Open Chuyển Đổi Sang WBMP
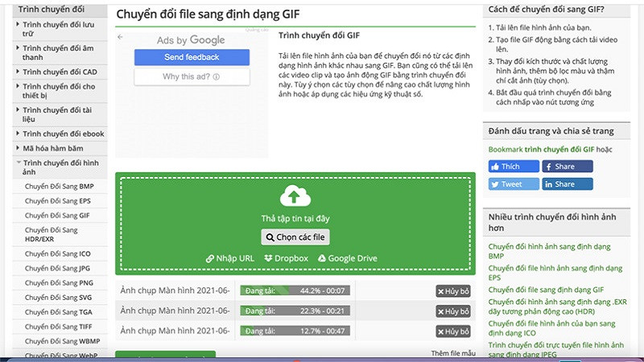 coord(62,341)
